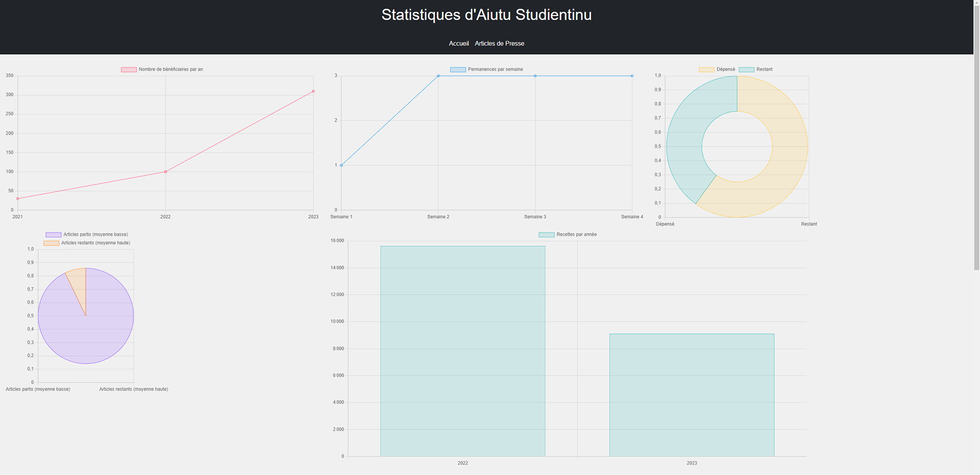
Task: Click the 2023 beneficiaries data point
Action: point(313,91)
